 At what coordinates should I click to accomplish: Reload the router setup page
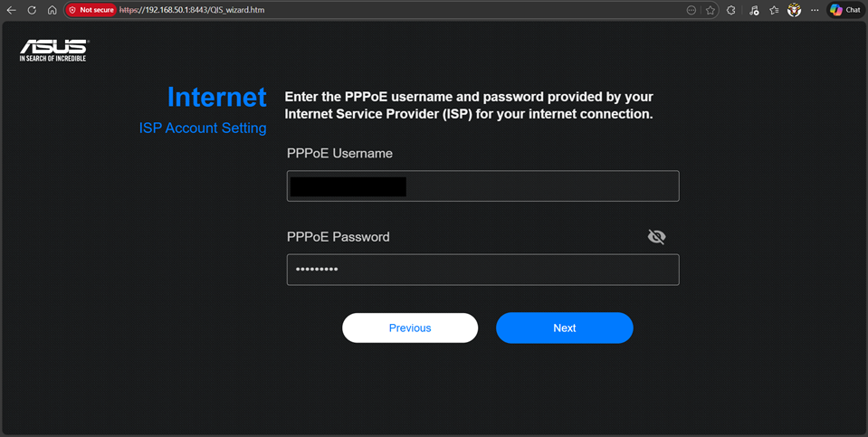(32, 10)
